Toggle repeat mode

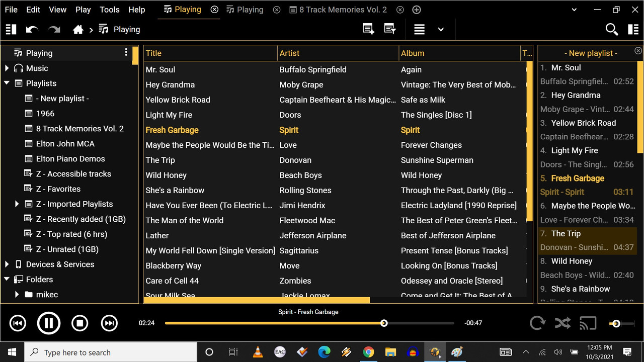pos(537,323)
